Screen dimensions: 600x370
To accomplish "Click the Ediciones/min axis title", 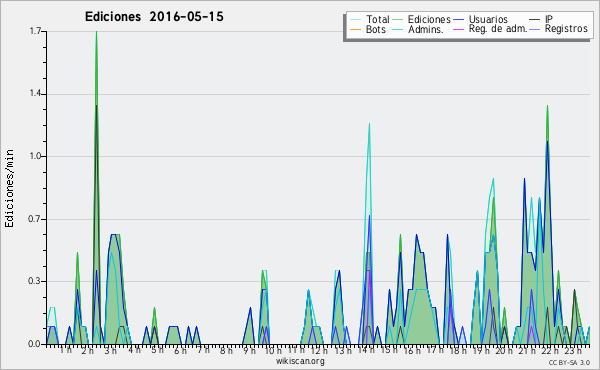I will tap(9, 188).
